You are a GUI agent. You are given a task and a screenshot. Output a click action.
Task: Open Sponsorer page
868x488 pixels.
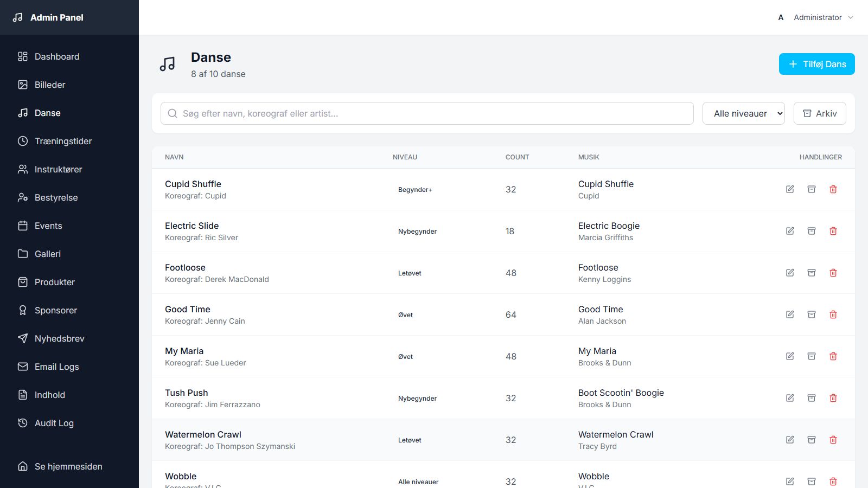tap(69, 310)
